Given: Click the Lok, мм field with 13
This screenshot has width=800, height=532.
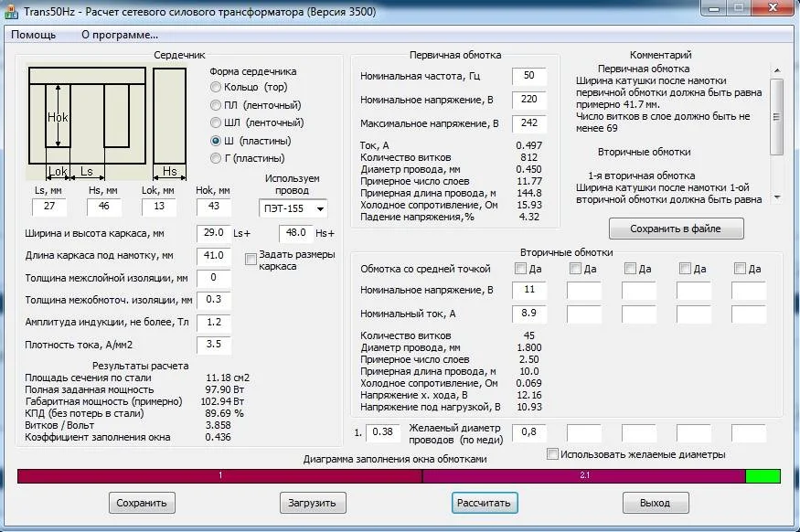Looking at the screenshot, I should [x=159, y=207].
